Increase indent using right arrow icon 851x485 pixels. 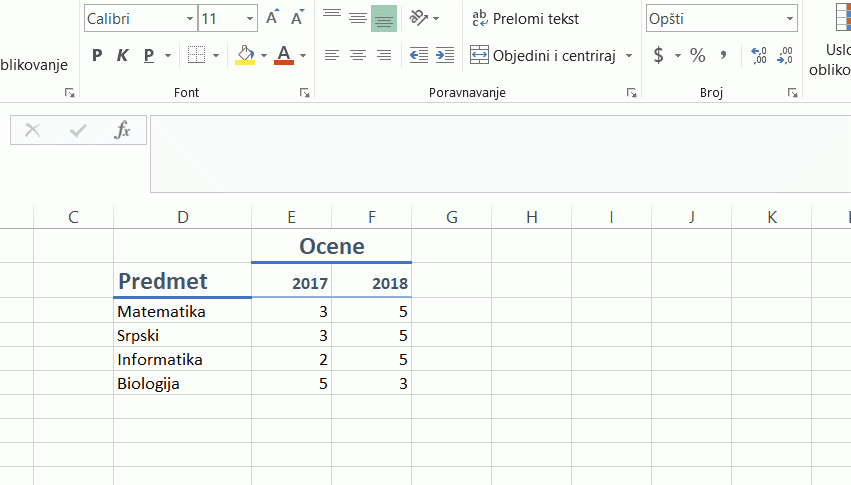click(x=445, y=55)
